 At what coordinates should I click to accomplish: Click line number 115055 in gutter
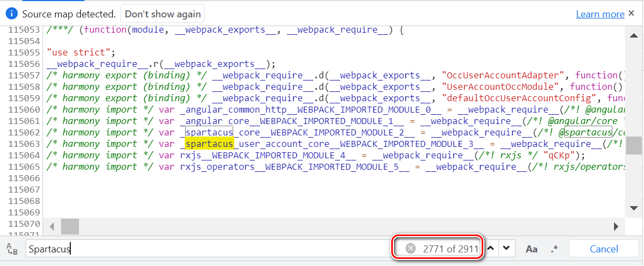pyautogui.click(x=24, y=52)
